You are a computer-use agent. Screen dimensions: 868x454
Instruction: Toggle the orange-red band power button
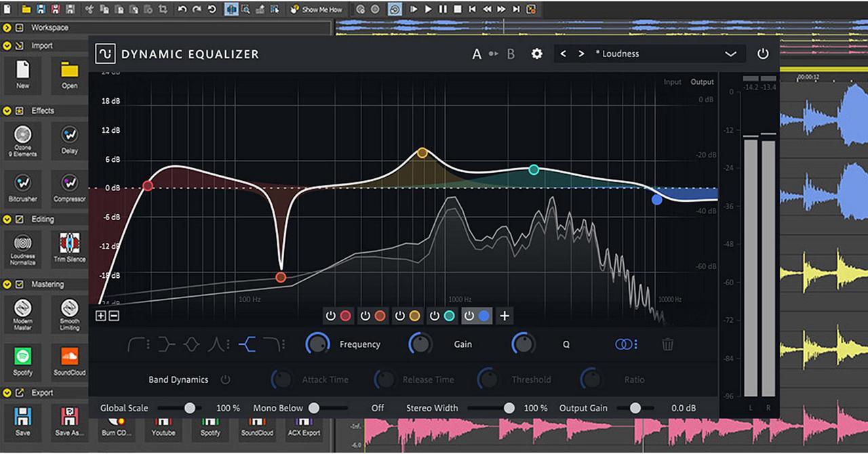click(366, 316)
